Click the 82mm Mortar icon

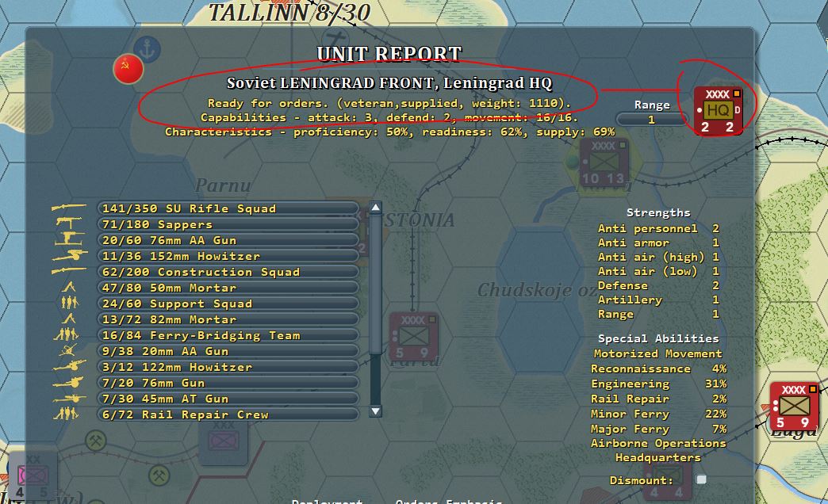click(69, 319)
